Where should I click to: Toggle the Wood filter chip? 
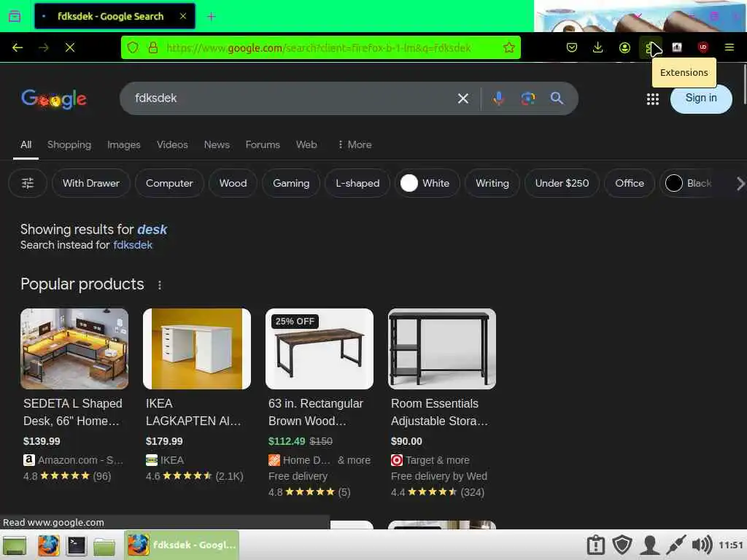233,183
